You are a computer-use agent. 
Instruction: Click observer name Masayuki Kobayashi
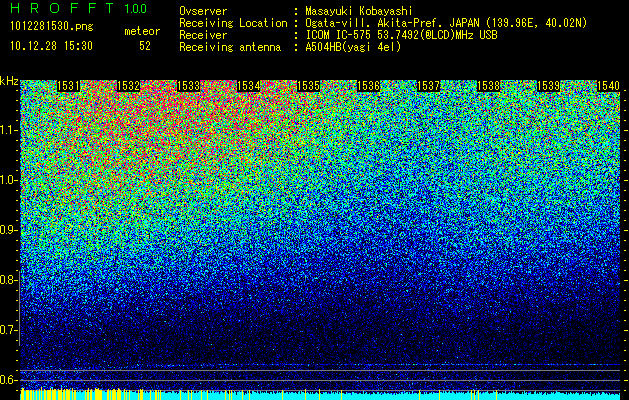tap(359, 11)
